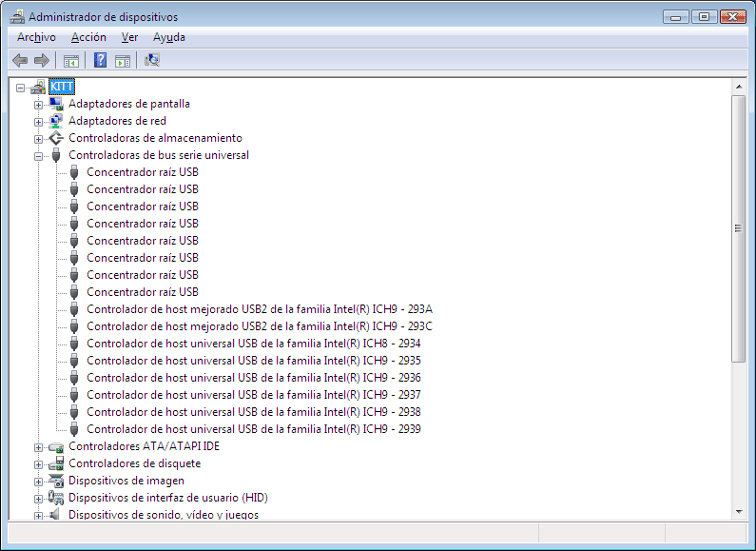Image resolution: width=756 pixels, height=551 pixels.
Task: Click the USB icon for ICH9 - 293A controller
Action: point(74,309)
